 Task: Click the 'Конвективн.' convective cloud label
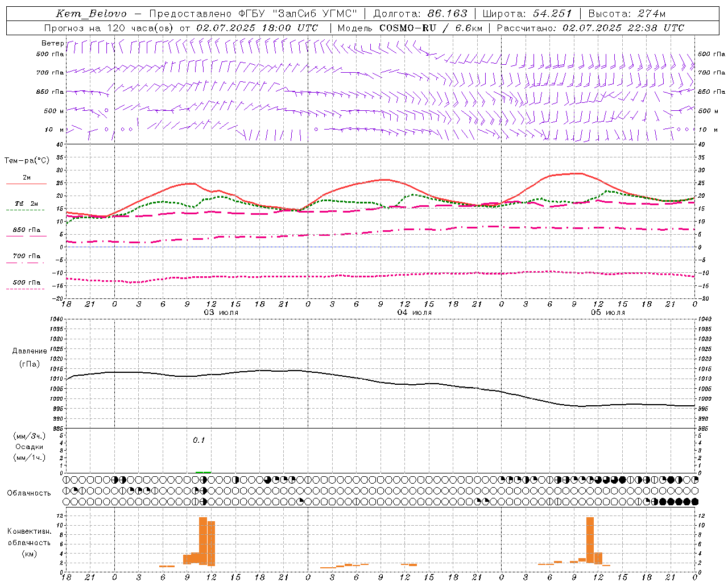(x=29, y=531)
